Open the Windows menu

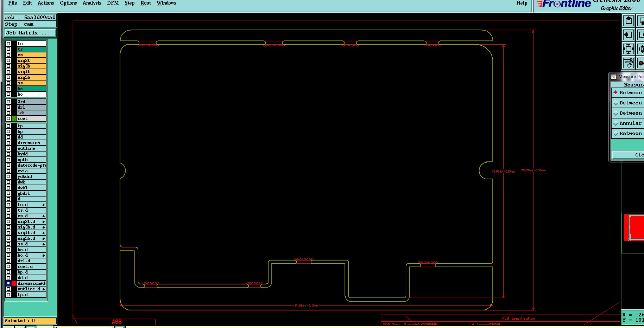(x=166, y=3)
